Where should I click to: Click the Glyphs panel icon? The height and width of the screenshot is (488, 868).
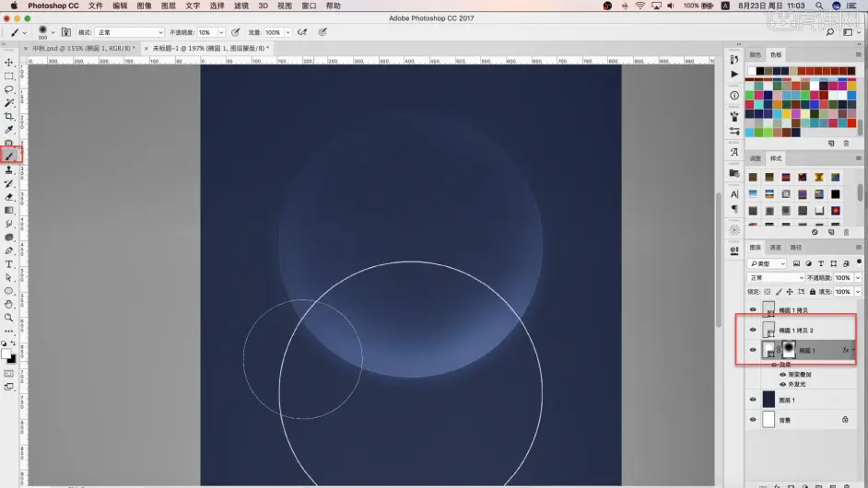point(734,152)
